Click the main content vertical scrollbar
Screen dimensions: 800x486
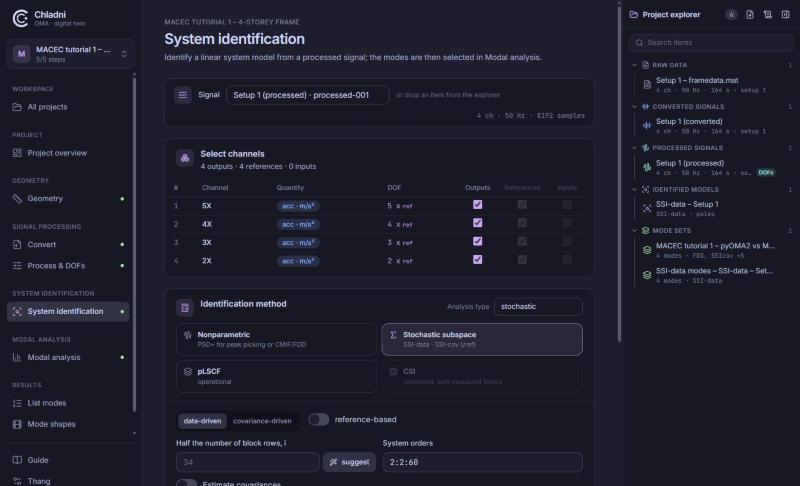pyautogui.click(x=619, y=173)
